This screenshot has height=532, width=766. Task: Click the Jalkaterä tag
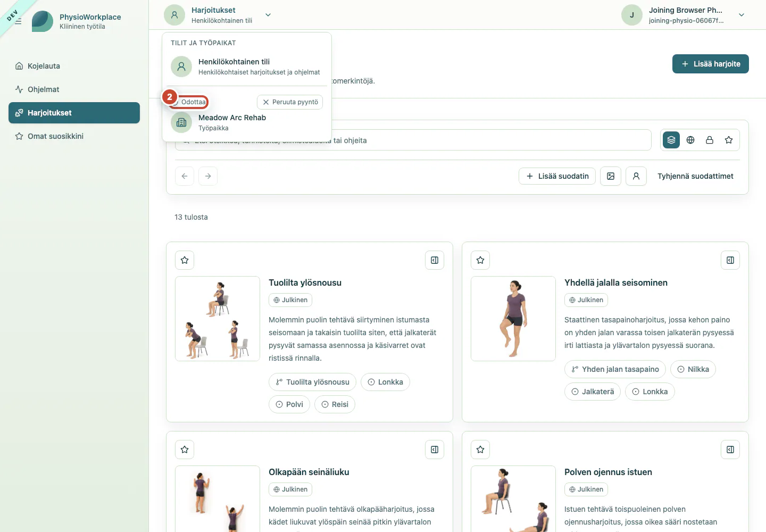click(593, 392)
